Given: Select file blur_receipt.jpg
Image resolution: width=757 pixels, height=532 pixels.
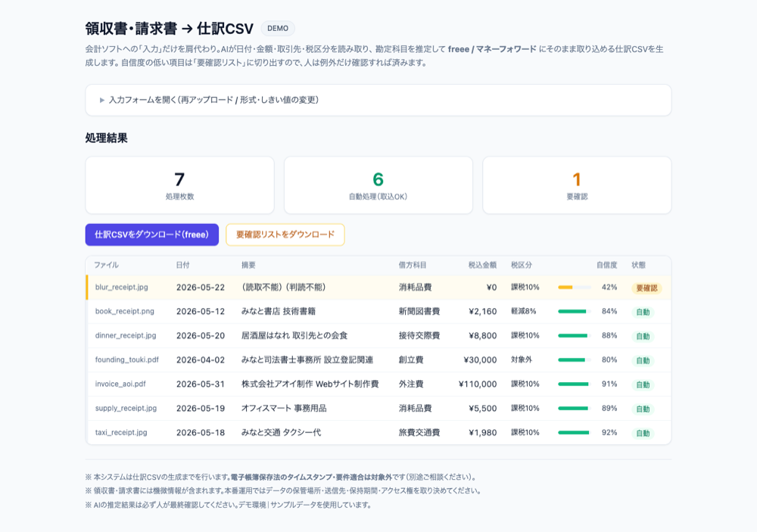Looking at the screenshot, I should 122,288.
